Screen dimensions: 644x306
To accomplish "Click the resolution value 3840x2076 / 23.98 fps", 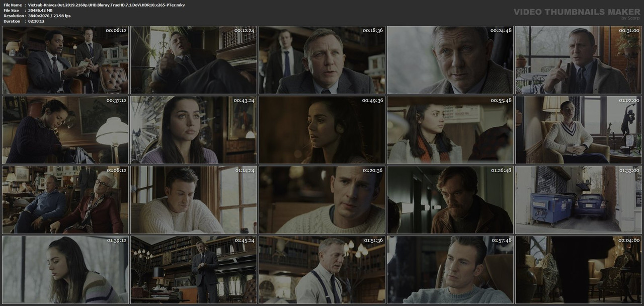I will [49, 16].
